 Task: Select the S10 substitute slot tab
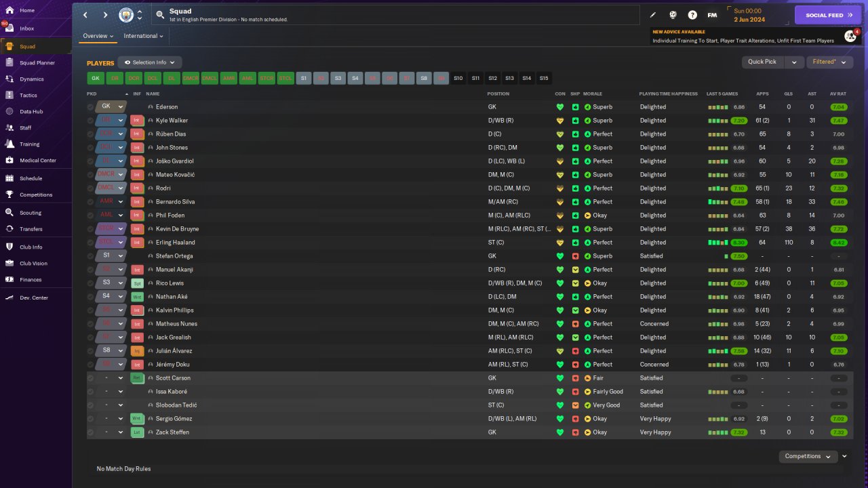click(458, 78)
